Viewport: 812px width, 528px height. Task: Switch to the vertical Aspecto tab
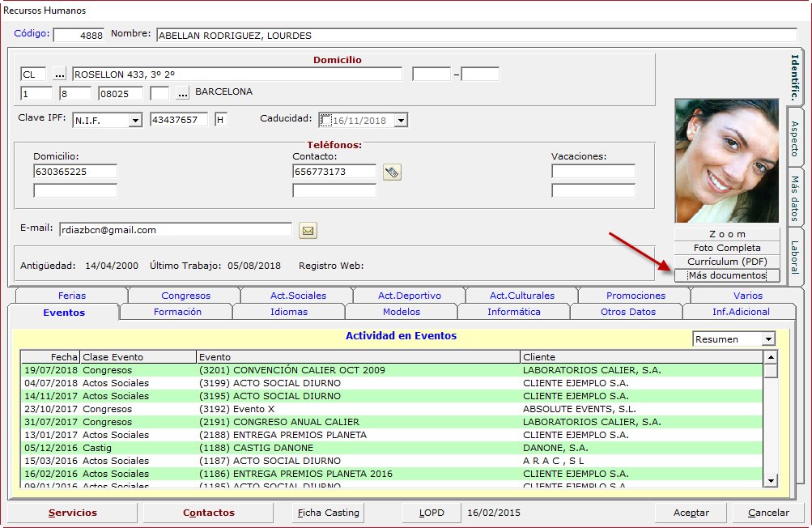click(794, 138)
